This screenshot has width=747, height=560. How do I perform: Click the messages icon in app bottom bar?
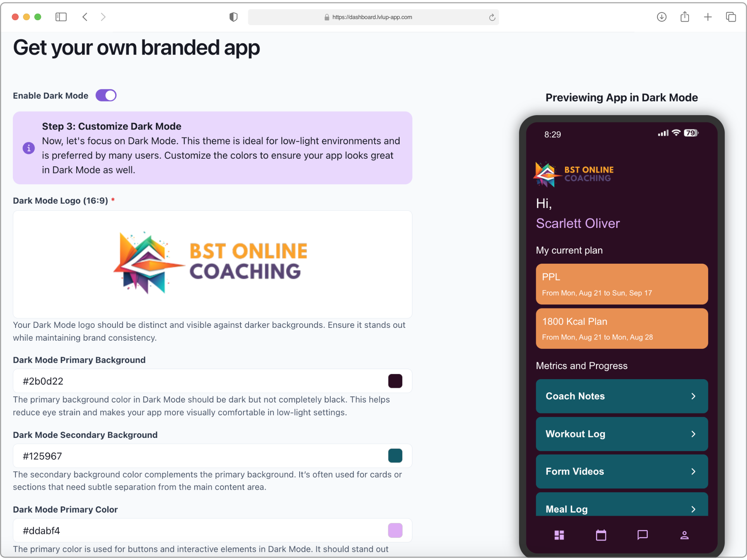(x=642, y=536)
